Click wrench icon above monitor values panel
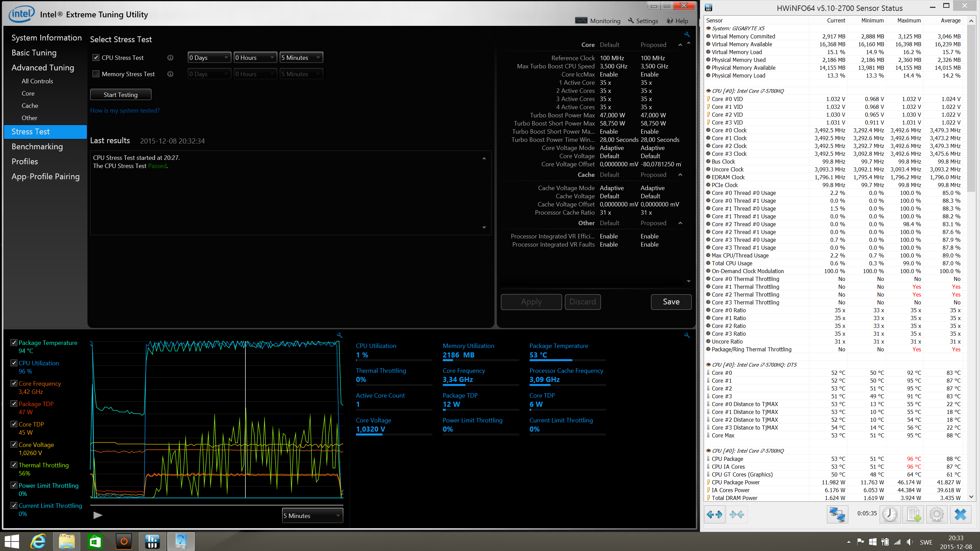The width and height of the screenshot is (980, 551). [x=687, y=335]
